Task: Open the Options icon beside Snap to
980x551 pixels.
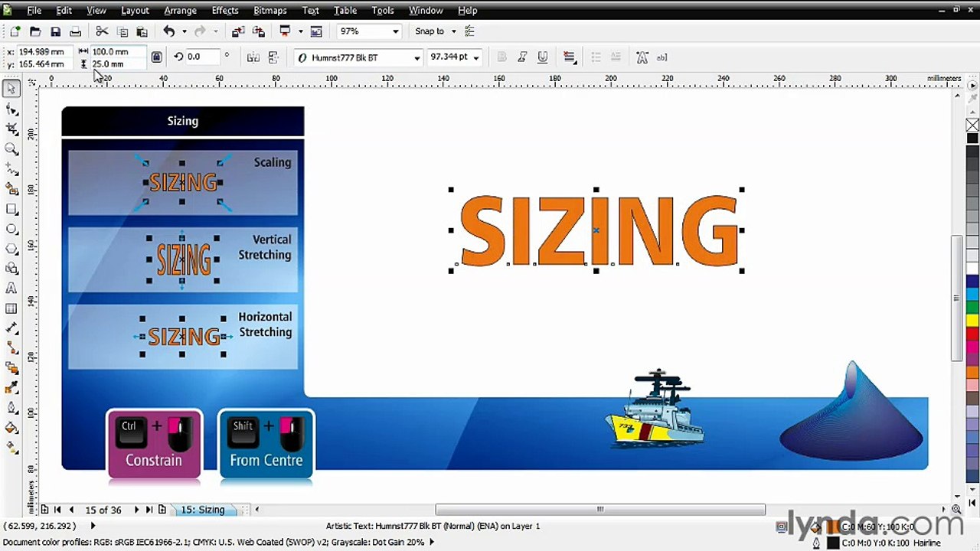Action: pyautogui.click(x=470, y=31)
